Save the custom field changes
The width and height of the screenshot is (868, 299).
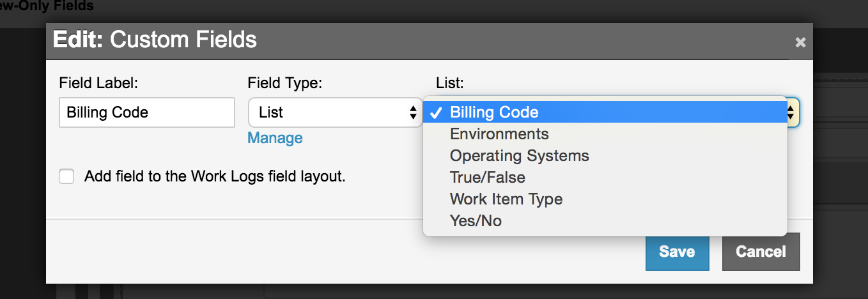click(x=677, y=252)
